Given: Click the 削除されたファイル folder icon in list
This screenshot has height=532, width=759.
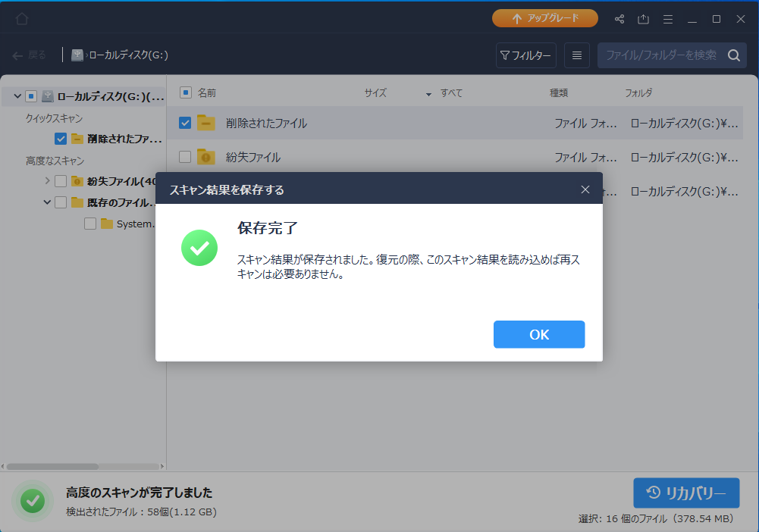Looking at the screenshot, I should (x=206, y=123).
